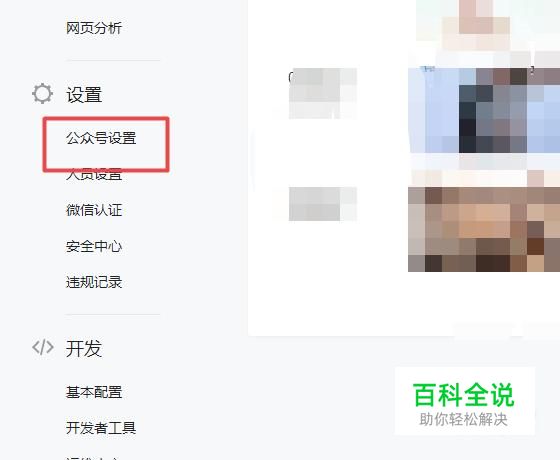Select the 设置 section heading
Screen dimensions: 560x460
point(84,95)
